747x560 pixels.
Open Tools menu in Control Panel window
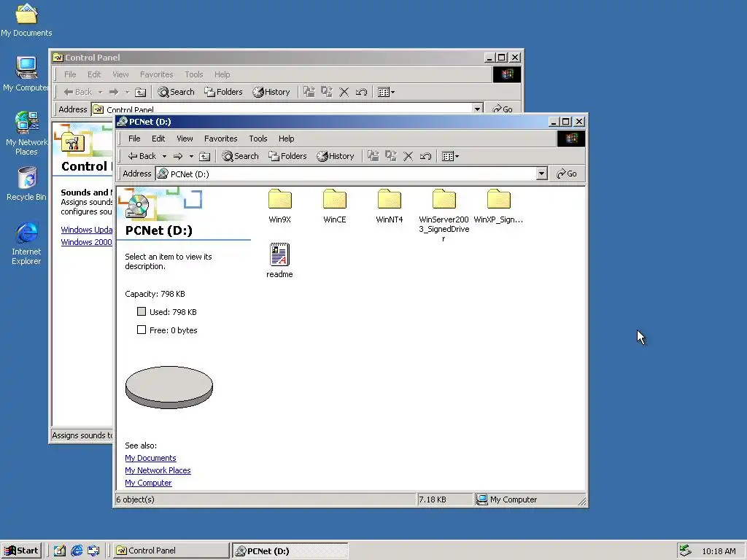coord(194,74)
